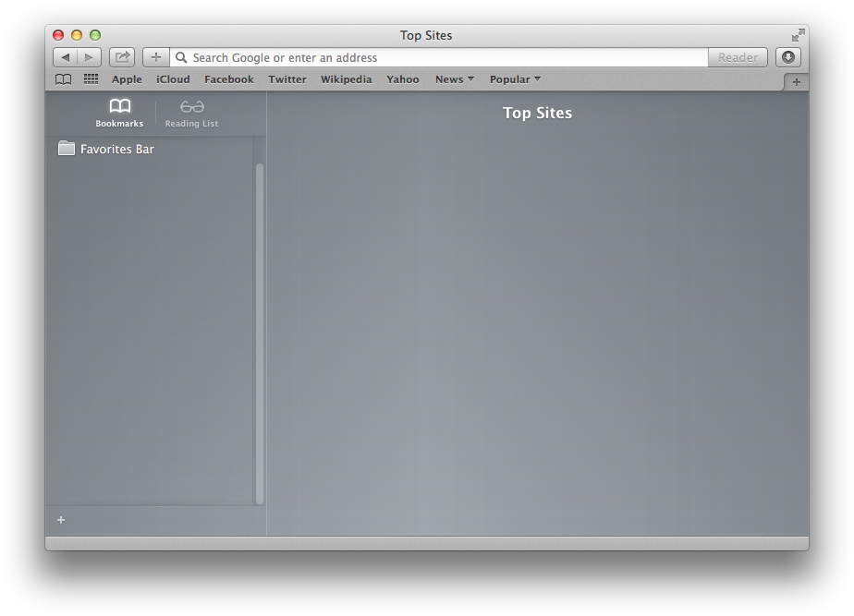Click the Back navigation arrow

(x=65, y=57)
